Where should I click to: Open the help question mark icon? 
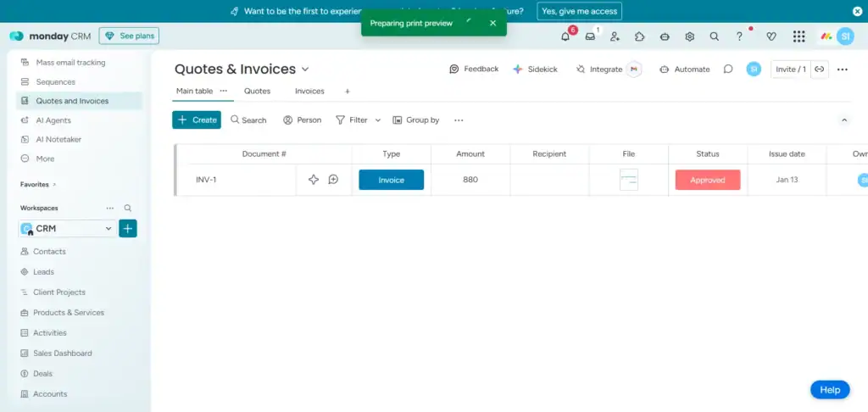coord(739,36)
